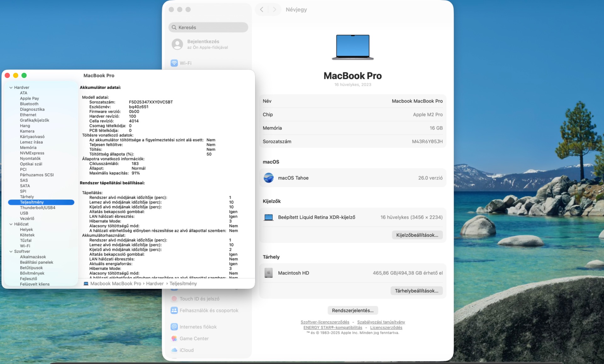Click the Név row value Macbook MacBook Pro
The height and width of the screenshot is (364, 604).
(417, 101)
